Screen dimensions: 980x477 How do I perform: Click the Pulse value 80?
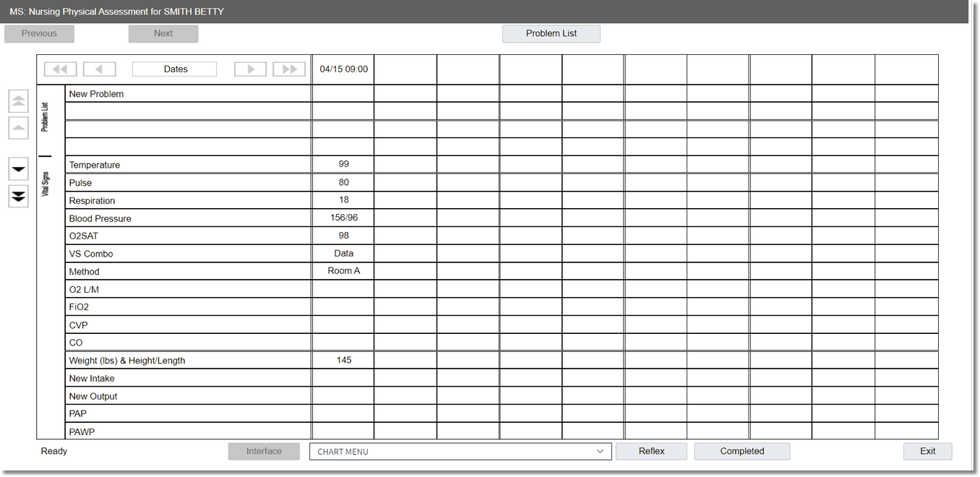[x=343, y=182]
